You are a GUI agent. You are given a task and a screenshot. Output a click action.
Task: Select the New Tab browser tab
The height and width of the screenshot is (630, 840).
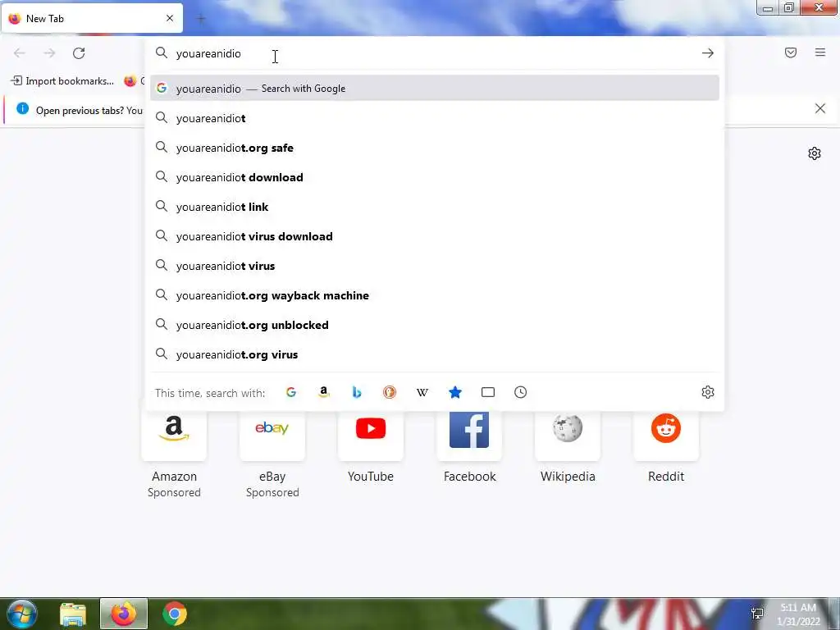point(92,19)
